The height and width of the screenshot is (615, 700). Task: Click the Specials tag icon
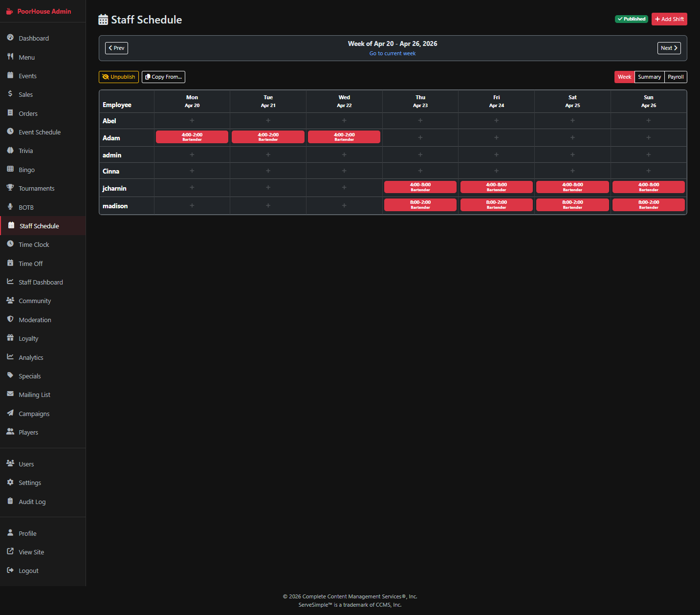10,375
